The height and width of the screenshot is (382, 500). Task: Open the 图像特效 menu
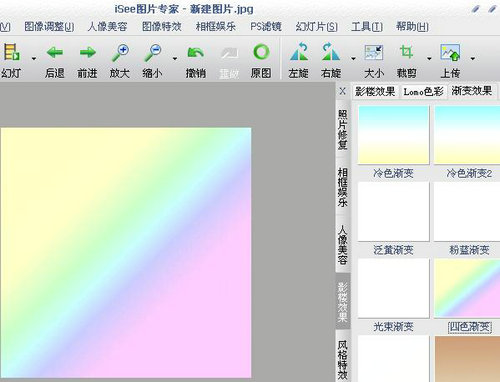point(162,27)
